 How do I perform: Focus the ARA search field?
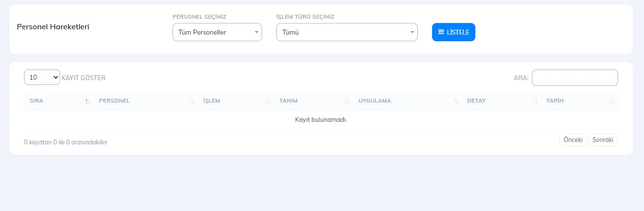coord(575,78)
